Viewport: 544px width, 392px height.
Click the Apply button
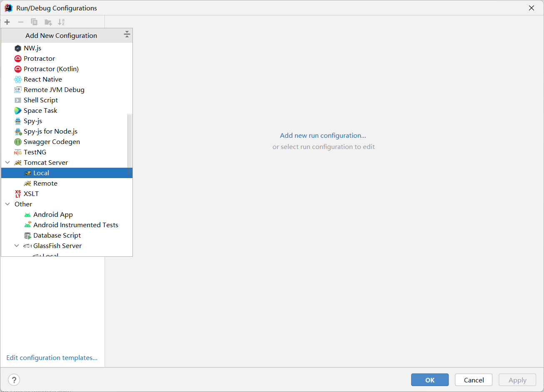point(517,380)
